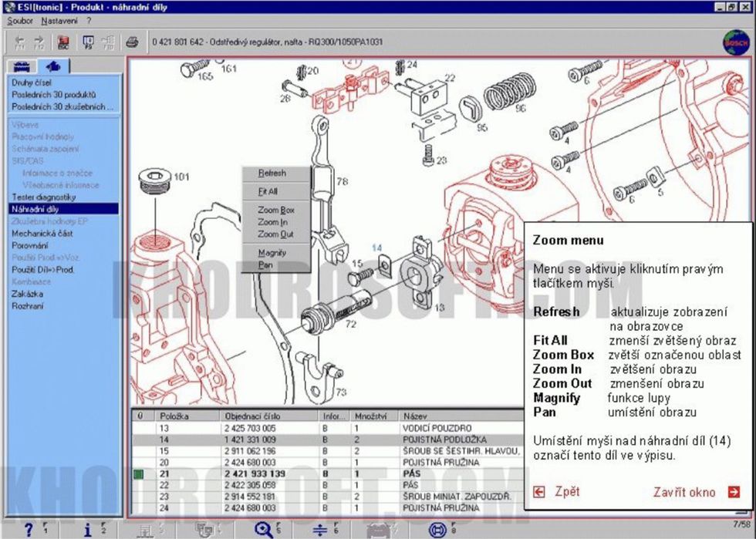Click order number 2 421 933 139
This screenshot has height=539, width=756.
tap(254, 474)
